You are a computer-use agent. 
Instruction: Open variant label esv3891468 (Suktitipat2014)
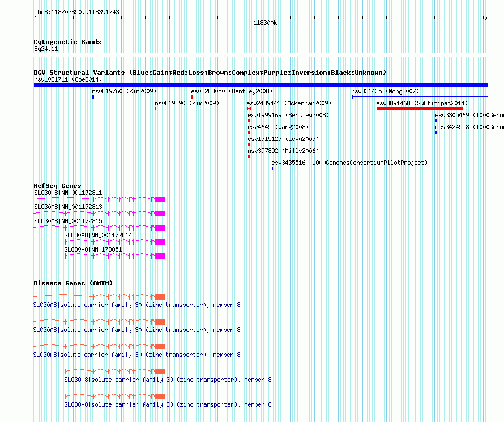point(422,103)
